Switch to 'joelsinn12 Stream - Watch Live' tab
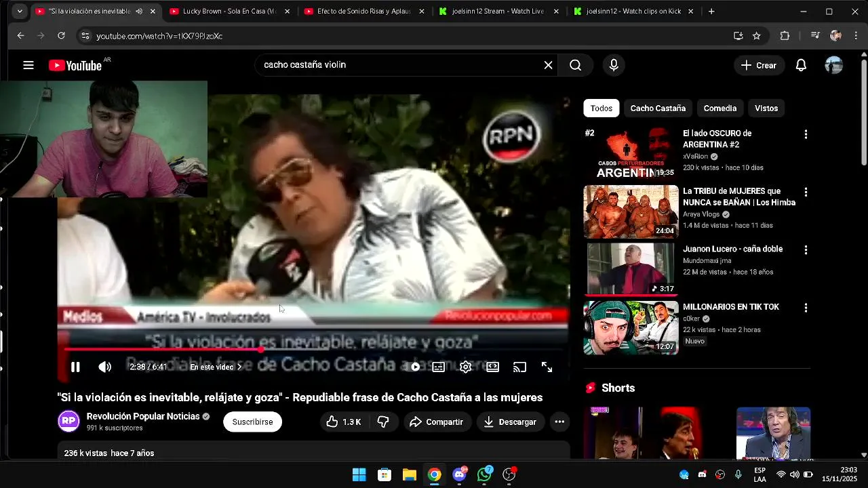The height and width of the screenshot is (488, 868). coord(498,12)
